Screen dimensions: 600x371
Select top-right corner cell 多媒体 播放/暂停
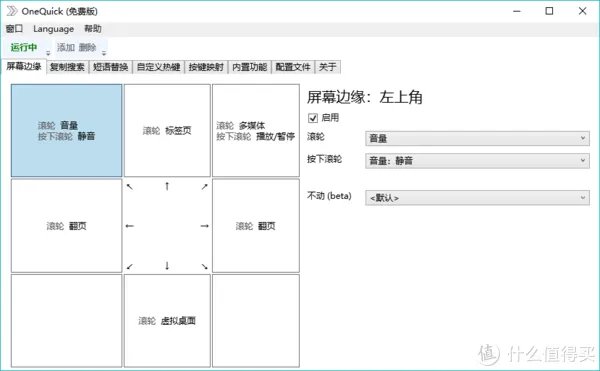click(256, 131)
